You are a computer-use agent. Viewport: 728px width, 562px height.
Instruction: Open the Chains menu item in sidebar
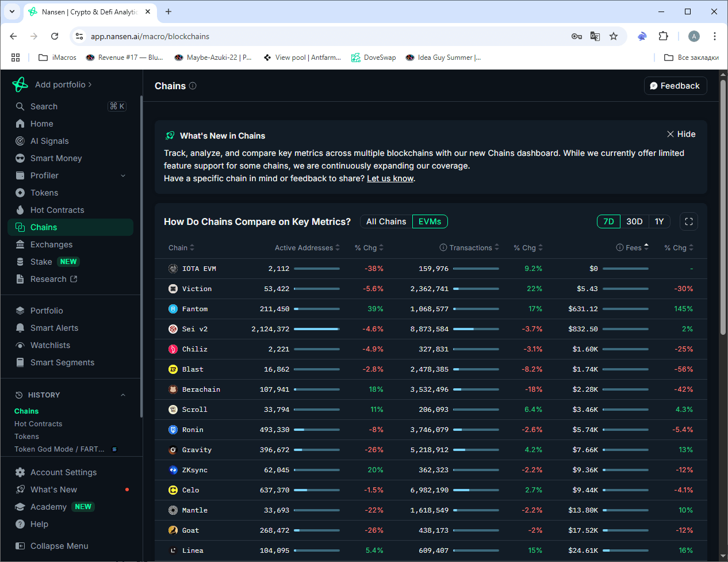(x=71, y=227)
